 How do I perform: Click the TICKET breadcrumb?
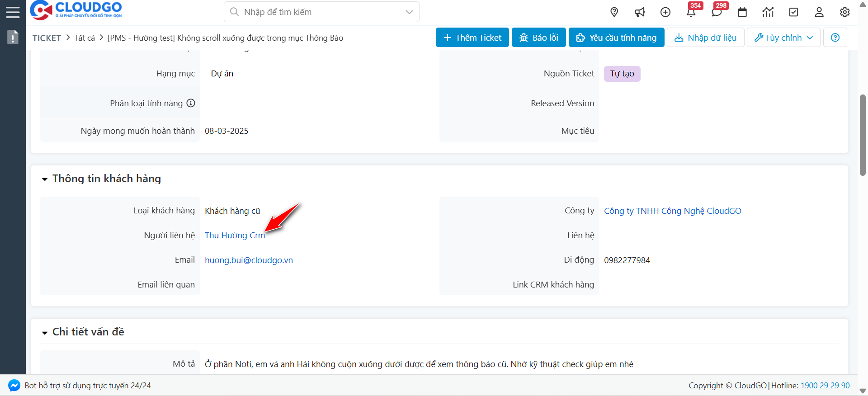pos(47,38)
